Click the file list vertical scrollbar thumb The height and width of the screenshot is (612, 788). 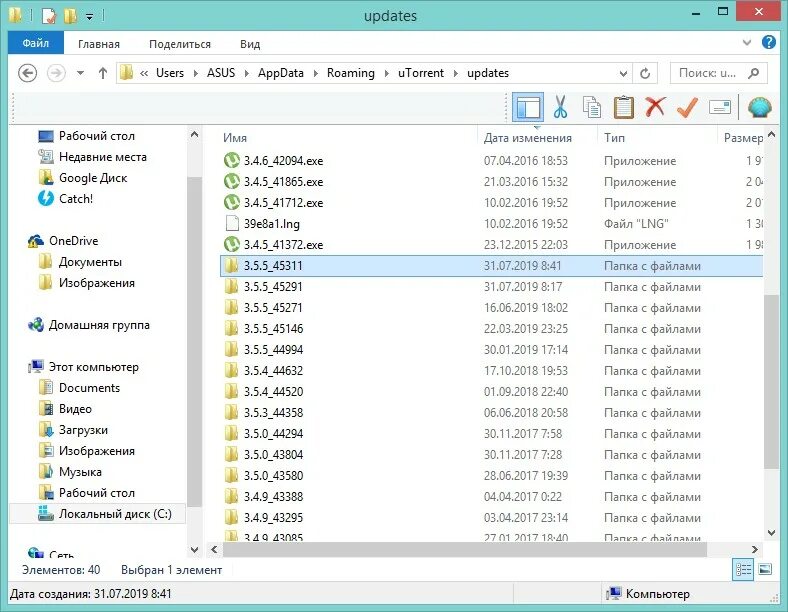point(771,382)
